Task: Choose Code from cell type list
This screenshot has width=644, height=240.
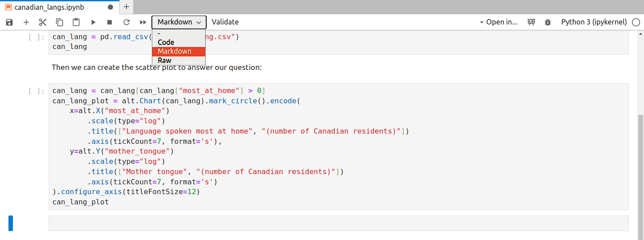Action: (x=166, y=43)
